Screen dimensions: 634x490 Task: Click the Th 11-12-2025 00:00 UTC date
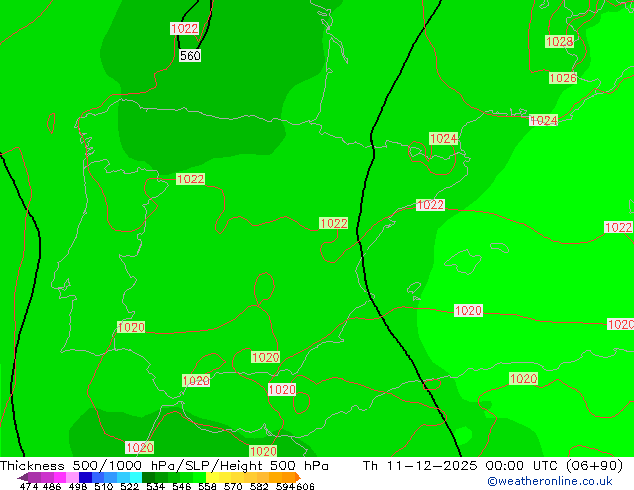tap(462, 466)
